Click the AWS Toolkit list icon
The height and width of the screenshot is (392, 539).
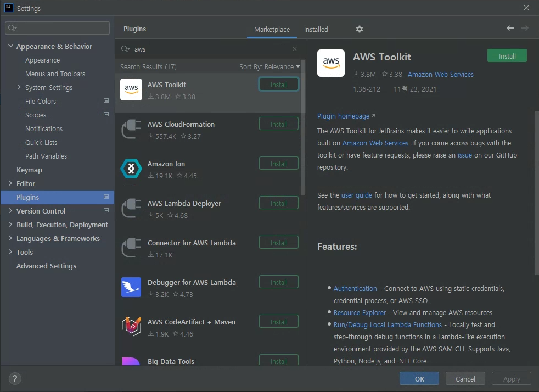(x=131, y=89)
